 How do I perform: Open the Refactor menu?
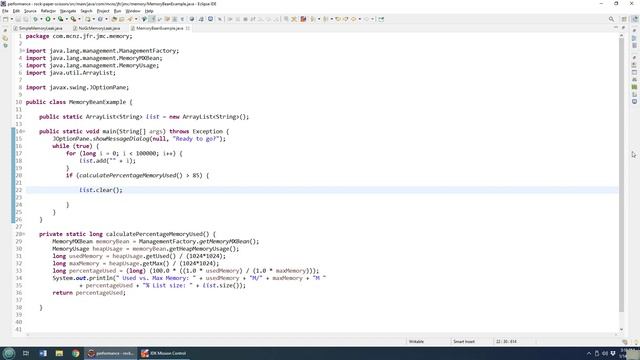(48, 11)
